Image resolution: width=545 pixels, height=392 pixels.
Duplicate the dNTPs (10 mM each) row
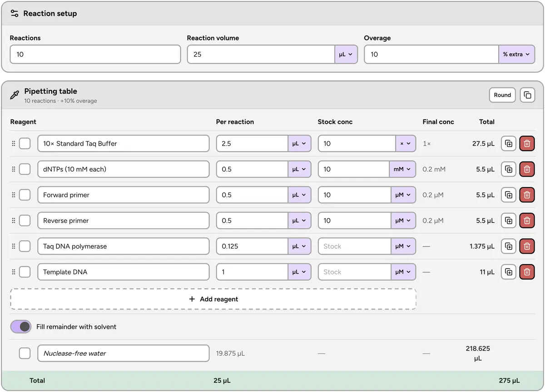point(509,169)
